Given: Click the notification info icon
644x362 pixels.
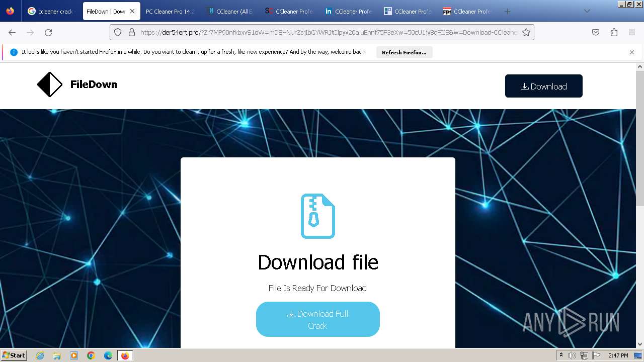Looking at the screenshot, I should pyautogui.click(x=14, y=52).
